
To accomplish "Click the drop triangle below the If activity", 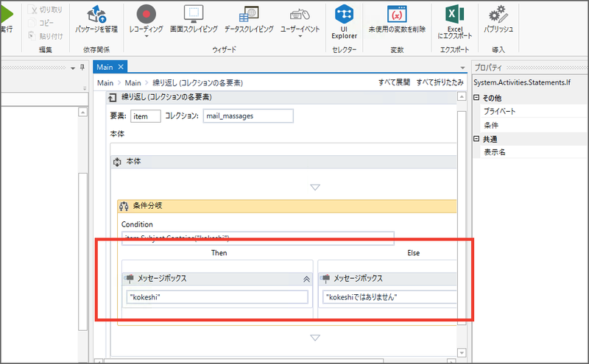I will pyautogui.click(x=315, y=338).
